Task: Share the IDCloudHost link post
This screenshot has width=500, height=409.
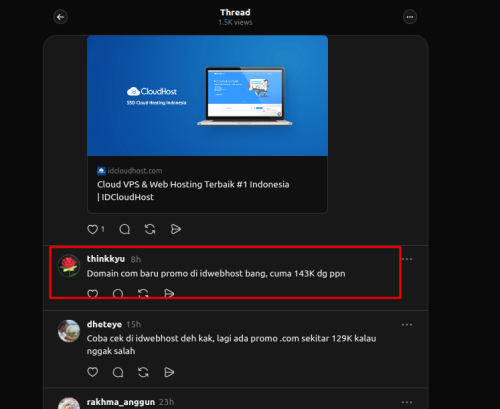Action: [x=176, y=229]
